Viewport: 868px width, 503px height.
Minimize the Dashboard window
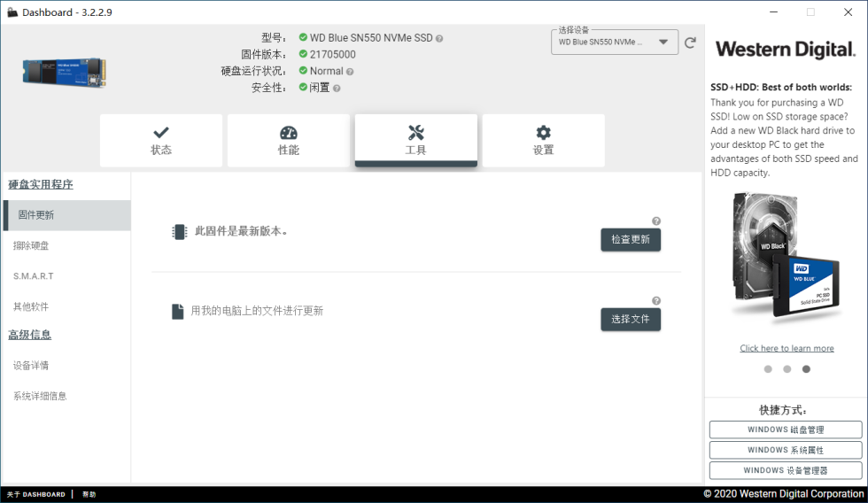773,12
